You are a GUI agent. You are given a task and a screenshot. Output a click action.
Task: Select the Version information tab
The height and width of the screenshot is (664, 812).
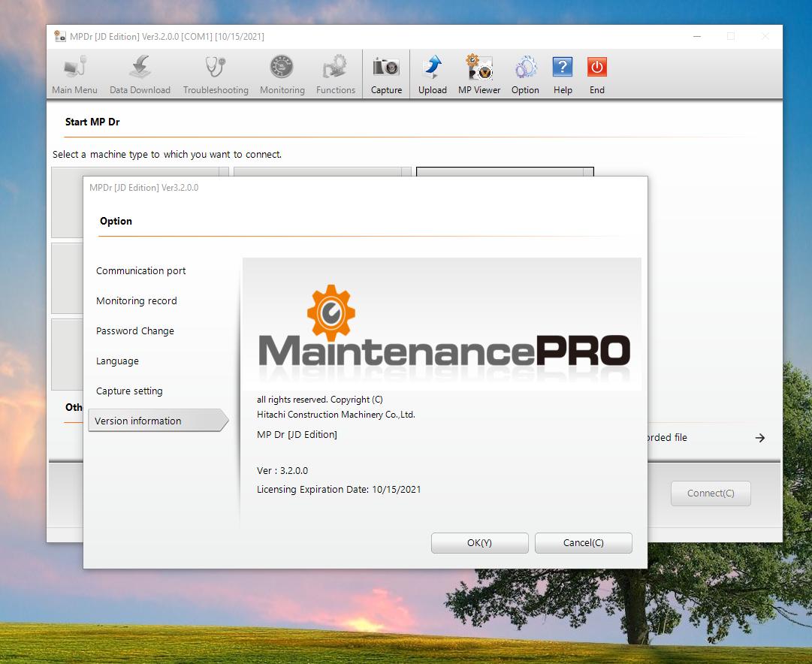click(x=138, y=421)
